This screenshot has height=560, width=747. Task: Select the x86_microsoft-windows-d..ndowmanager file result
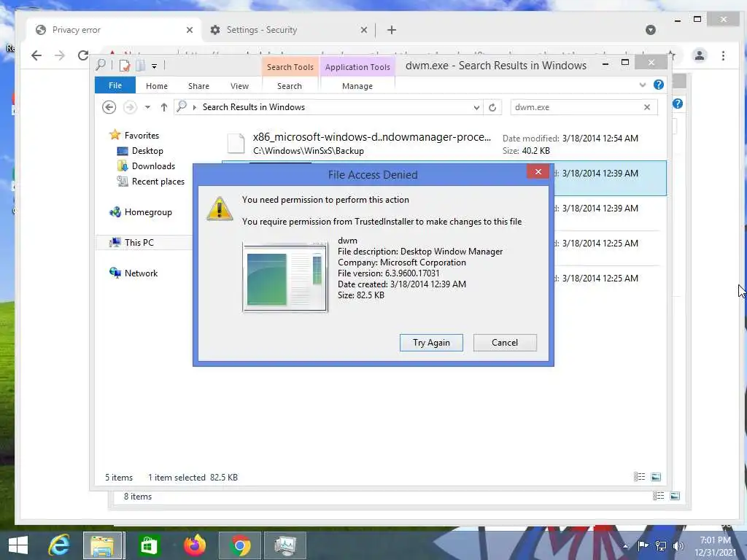(443, 144)
